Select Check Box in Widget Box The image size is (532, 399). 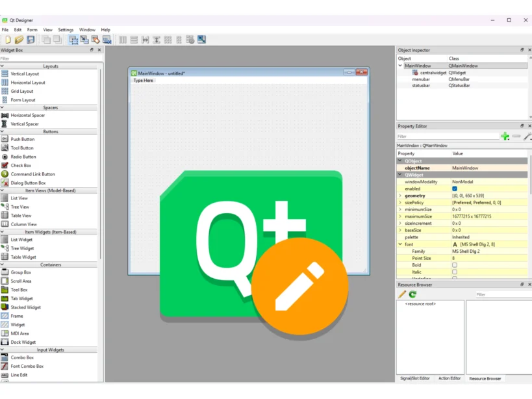click(x=21, y=165)
